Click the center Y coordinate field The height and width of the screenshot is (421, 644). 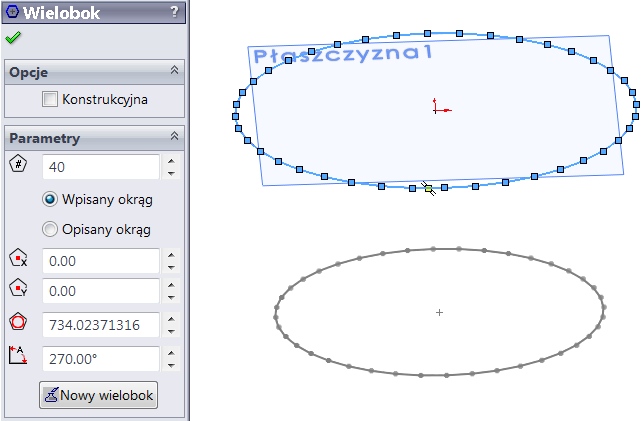[x=101, y=291]
